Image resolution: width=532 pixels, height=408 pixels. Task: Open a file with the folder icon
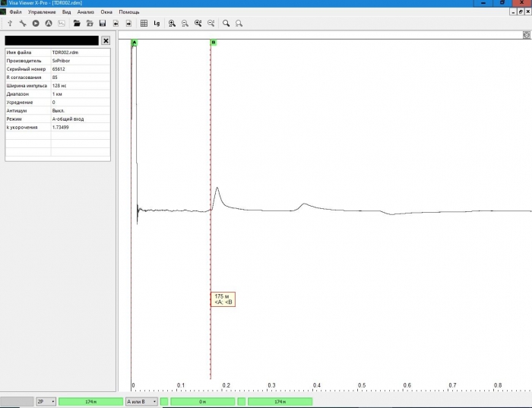pos(77,24)
